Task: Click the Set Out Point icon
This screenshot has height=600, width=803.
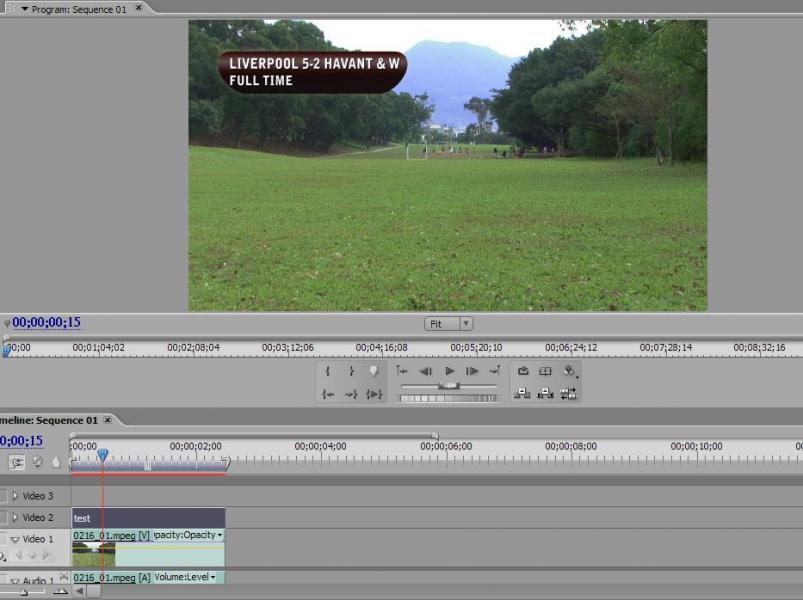Action: click(x=351, y=371)
